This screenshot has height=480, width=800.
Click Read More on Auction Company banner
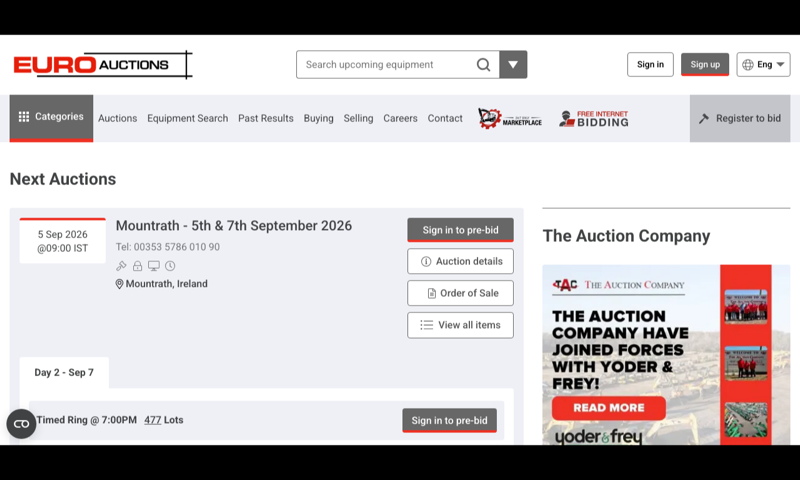coord(609,408)
